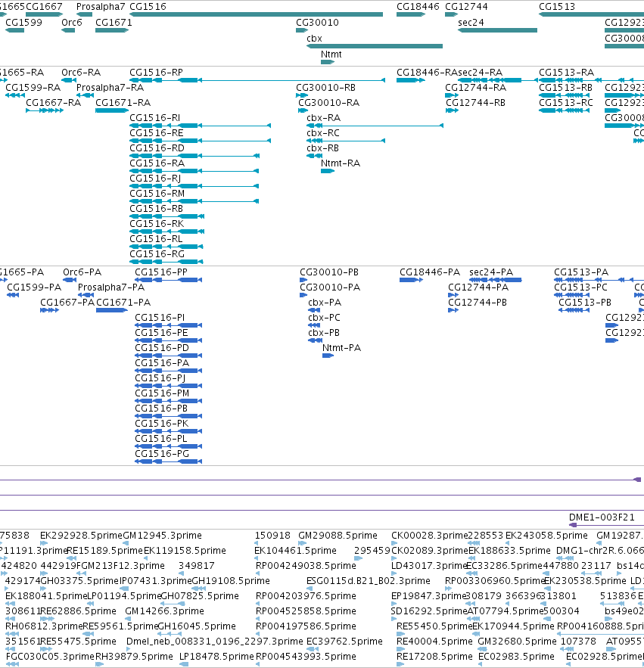Screen dimensions: 644x668
Task: Open protein sec24-PA
Action: [x=491, y=272]
